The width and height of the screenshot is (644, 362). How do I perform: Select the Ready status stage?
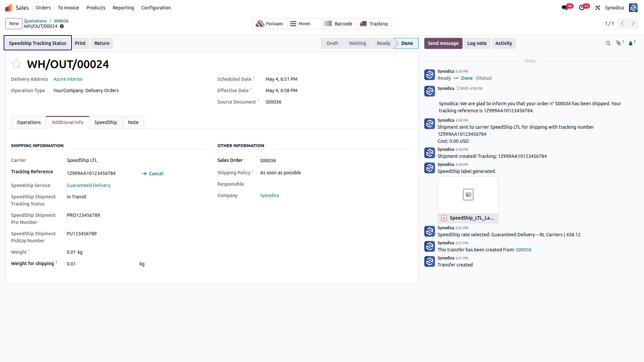click(x=384, y=43)
